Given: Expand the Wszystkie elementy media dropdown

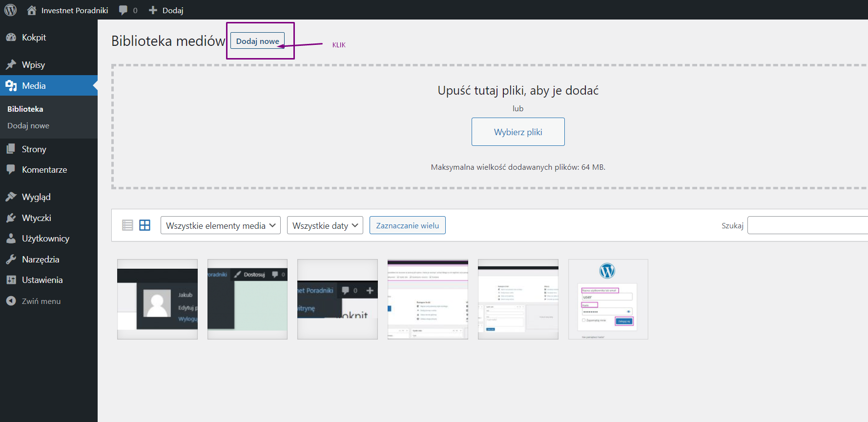Looking at the screenshot, I should [220, 225].
